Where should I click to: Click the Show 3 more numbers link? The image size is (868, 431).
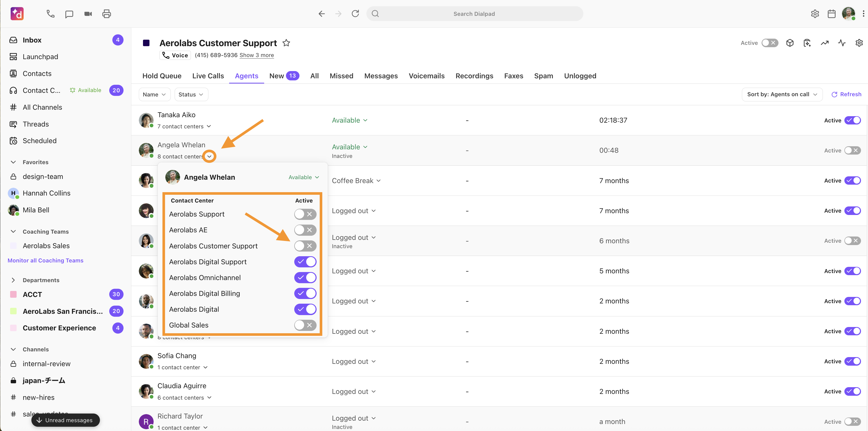coord(256,55)
